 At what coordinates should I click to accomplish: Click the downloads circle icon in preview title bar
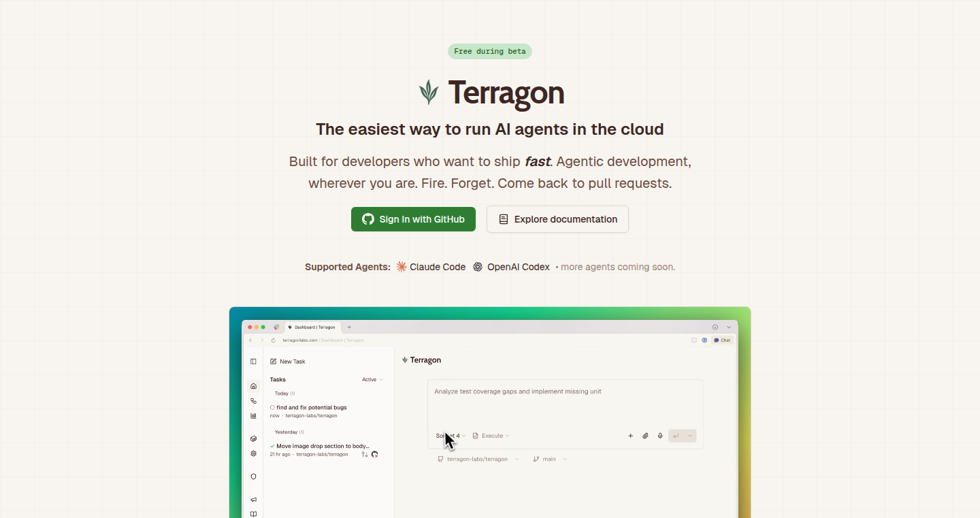715,327
